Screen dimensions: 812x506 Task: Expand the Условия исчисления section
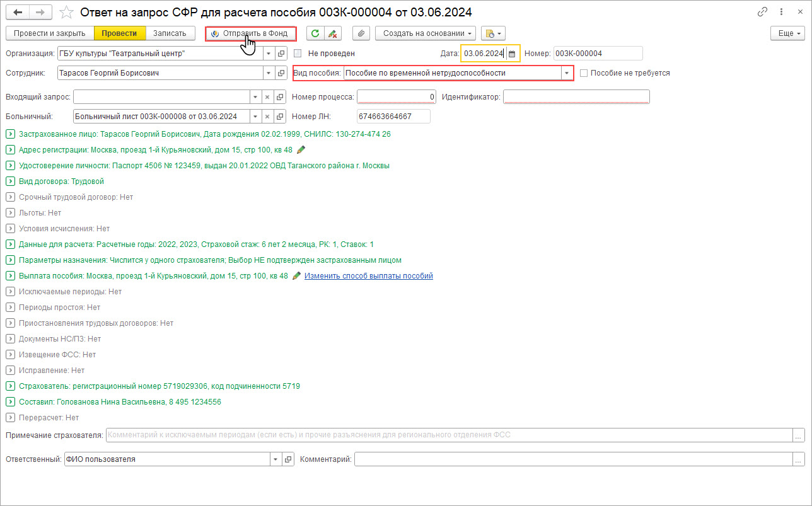tap(10, 229)
